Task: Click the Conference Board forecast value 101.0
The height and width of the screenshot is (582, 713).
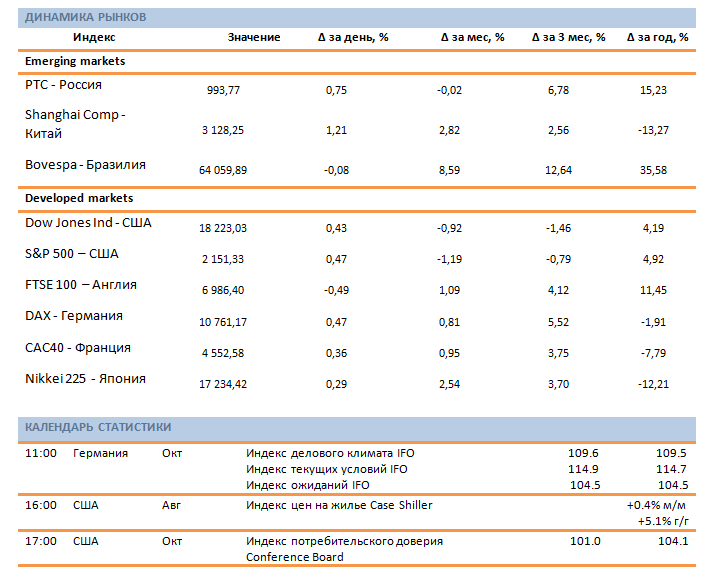Action: [x=585, y=542]
